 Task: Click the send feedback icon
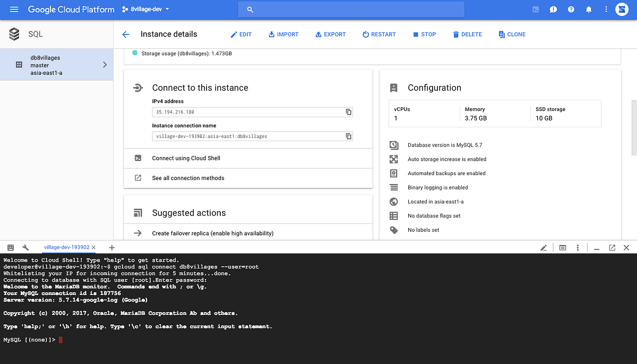553,9
